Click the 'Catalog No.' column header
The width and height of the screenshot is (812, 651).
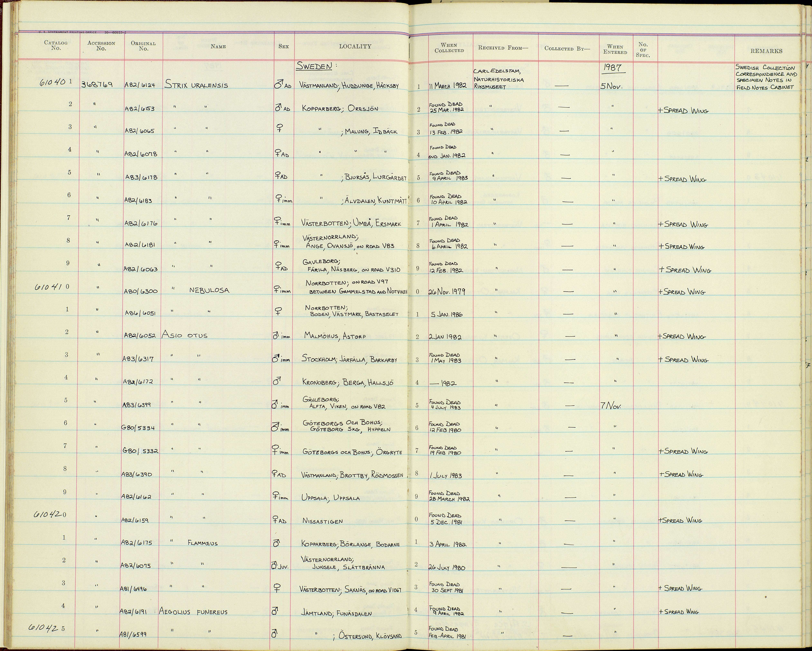coord(56,45)
